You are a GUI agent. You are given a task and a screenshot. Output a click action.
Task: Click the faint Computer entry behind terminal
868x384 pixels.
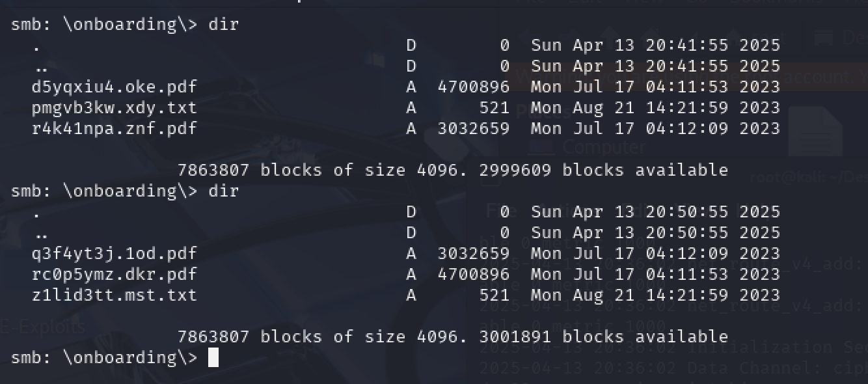[604, 147]
